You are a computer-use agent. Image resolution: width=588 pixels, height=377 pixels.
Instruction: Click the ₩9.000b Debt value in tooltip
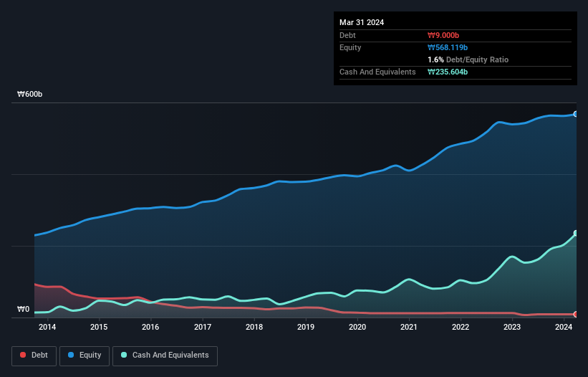pyautogui.click(x=444, y=35)
